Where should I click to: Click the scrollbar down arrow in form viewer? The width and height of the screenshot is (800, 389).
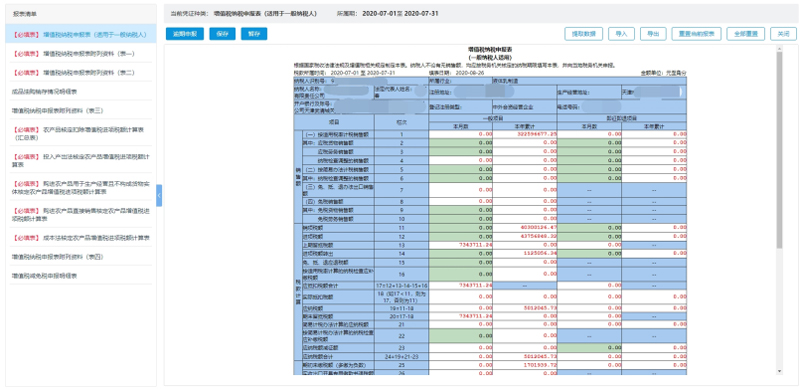pos(779,371)
